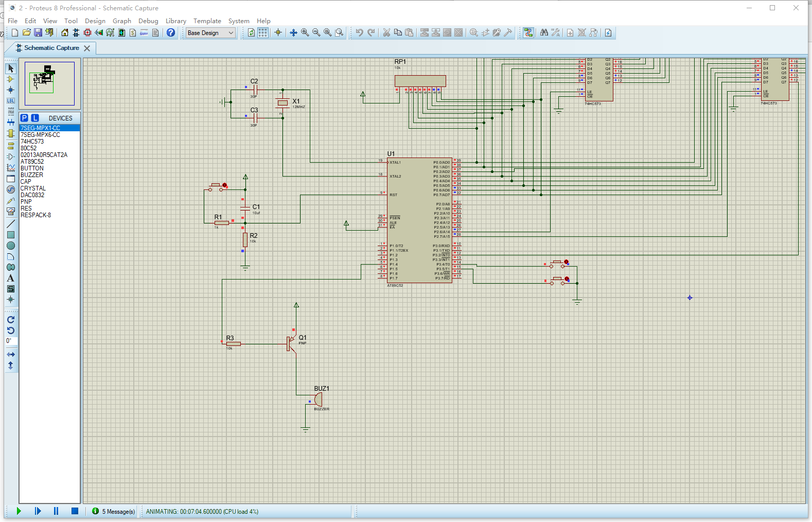Click the Y-Mirror vertical flip icon
The width and height of the screenshot is (812, 522).
point(11,366)
